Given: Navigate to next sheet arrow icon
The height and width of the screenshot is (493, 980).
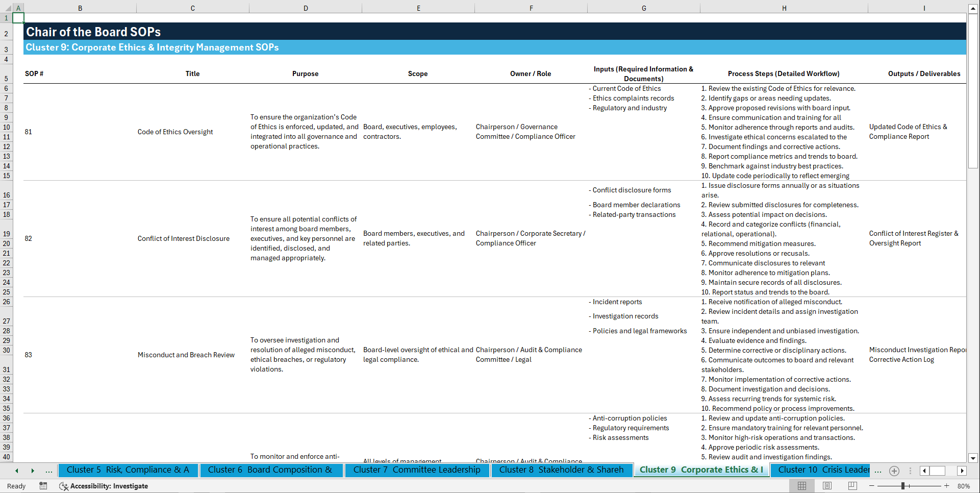Looking at the screenshot, I should click(x=33, y=471).
